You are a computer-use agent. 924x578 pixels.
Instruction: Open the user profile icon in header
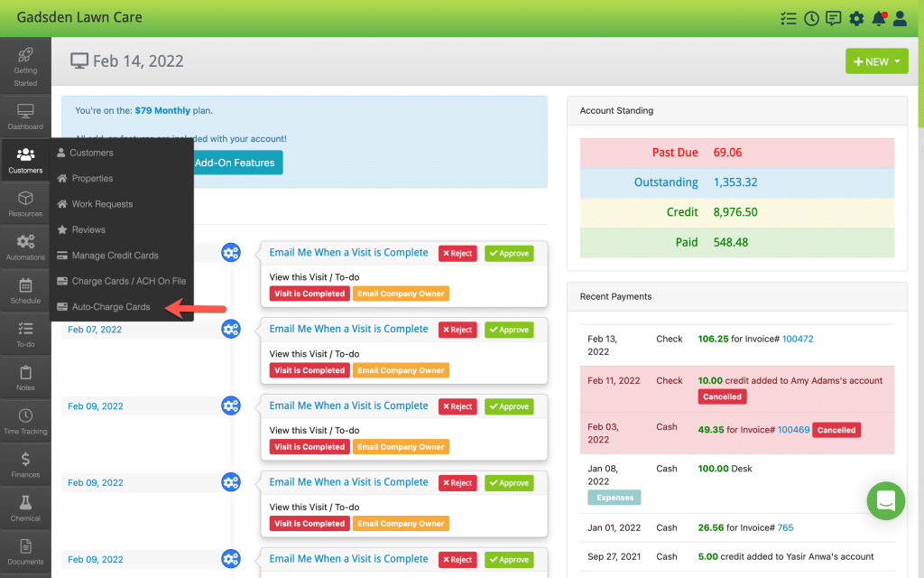[x=900, y=18]
